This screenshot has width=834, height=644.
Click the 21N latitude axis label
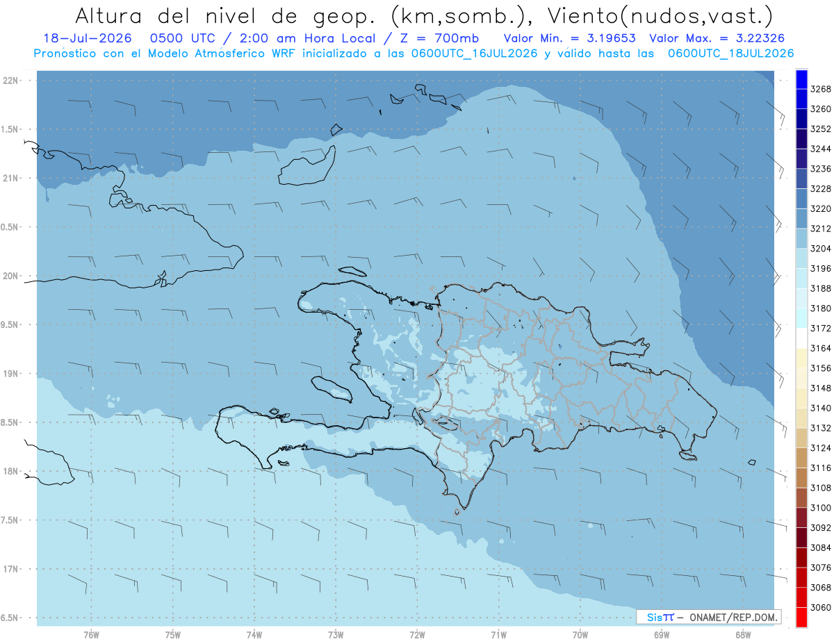click(11, 178)
